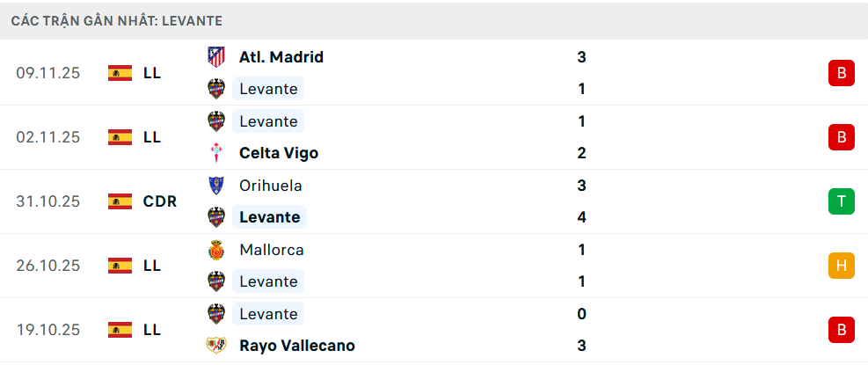Open the Rayo Vallecano team link
Image resolution: width=868 pixels, height=365 pixels.
pyautogui.click(x=297, y=346)
